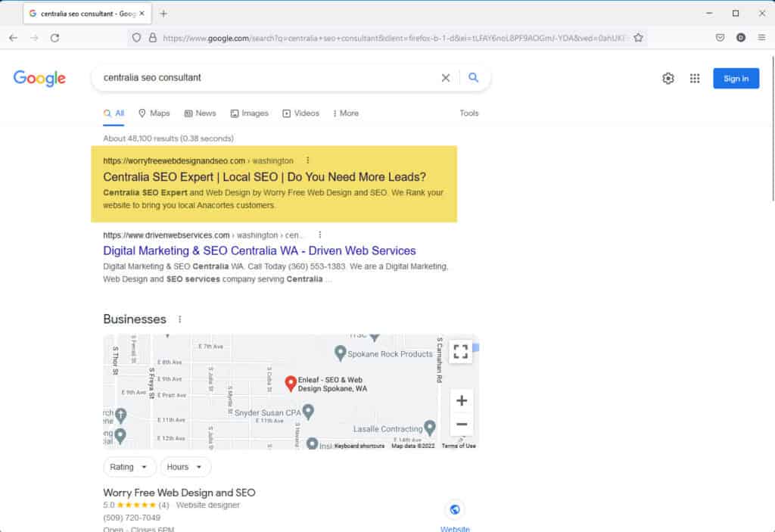Click Keyboard shortcuts on the map

click(x=359, y=446)
